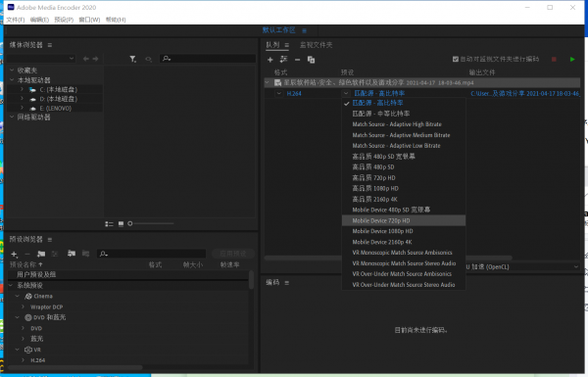The image size is (588, 377).
Task: Collapse the 系统预设 system presets group
Action: coord(11,286)
